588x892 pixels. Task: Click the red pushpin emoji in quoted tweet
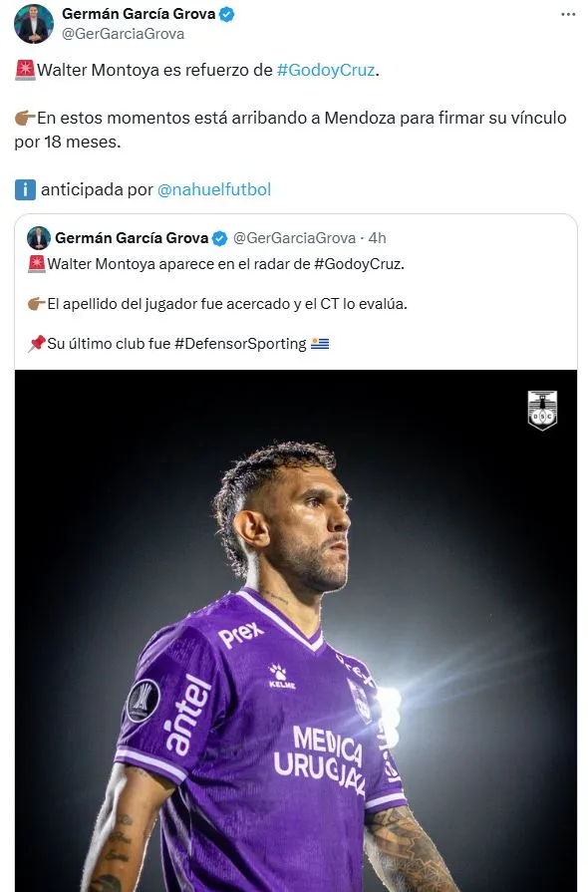(37, 344)
